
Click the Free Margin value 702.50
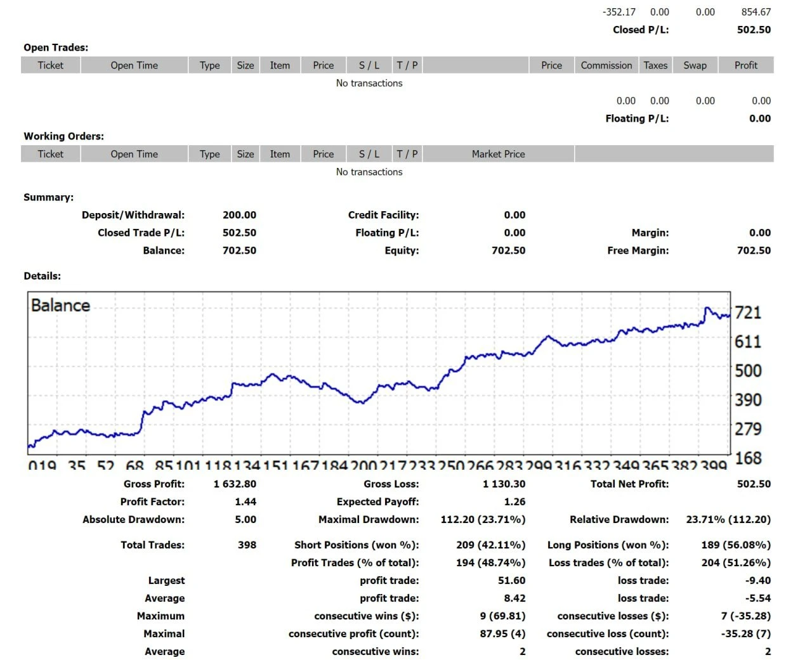tap(754, 250)
